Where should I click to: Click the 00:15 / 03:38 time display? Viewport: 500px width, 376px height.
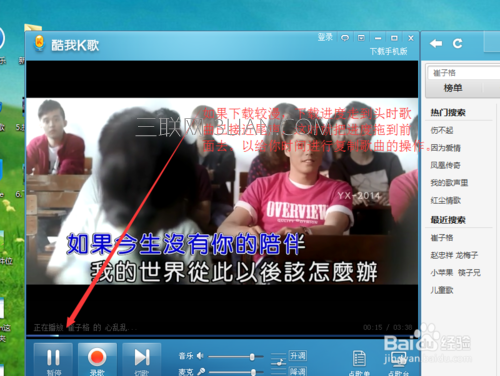coord(388,327)
